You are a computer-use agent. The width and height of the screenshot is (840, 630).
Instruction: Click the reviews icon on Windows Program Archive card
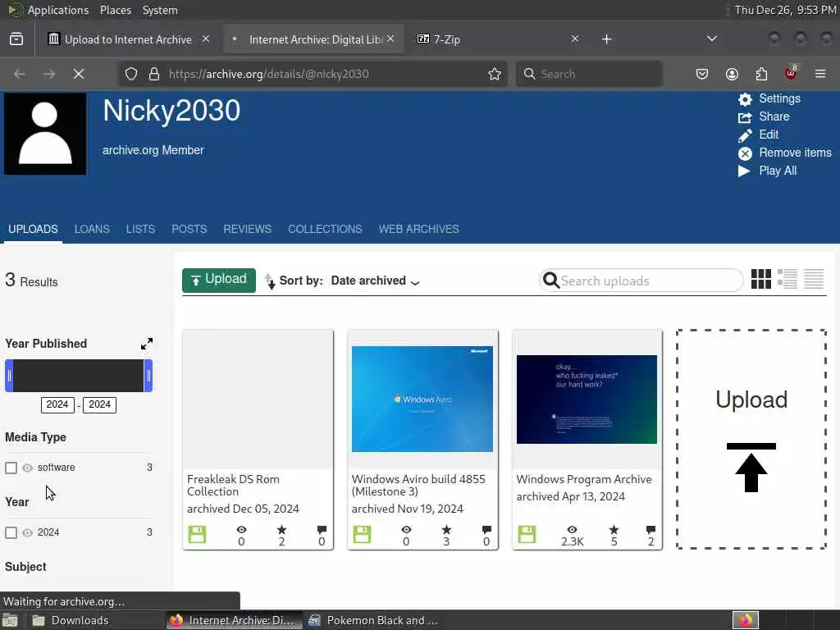pyautogui.click(x=651, y=530)
